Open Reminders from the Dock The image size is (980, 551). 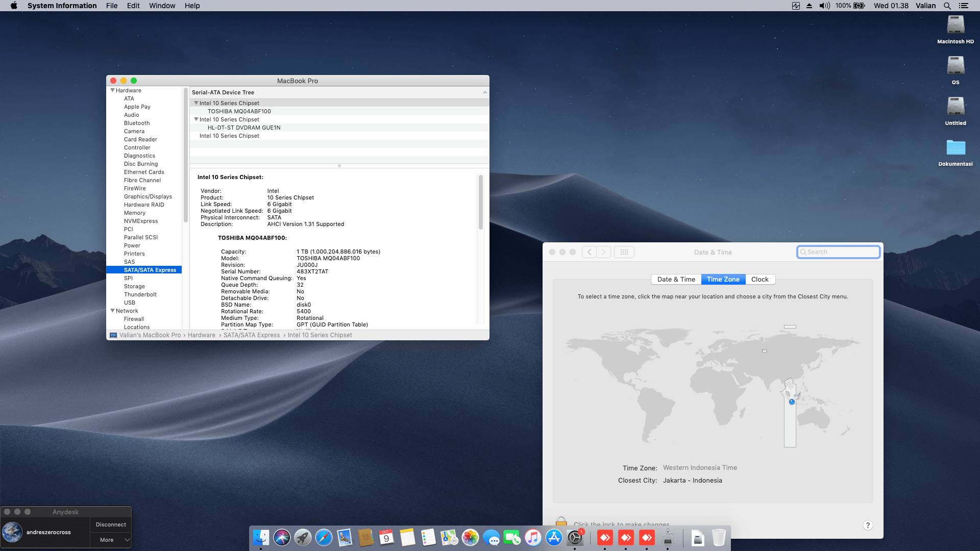pyautogui.click(x=428, y=537)
